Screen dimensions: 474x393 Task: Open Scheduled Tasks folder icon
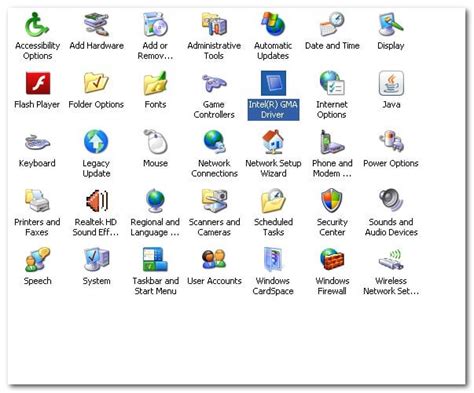click(x=273, y=201)
